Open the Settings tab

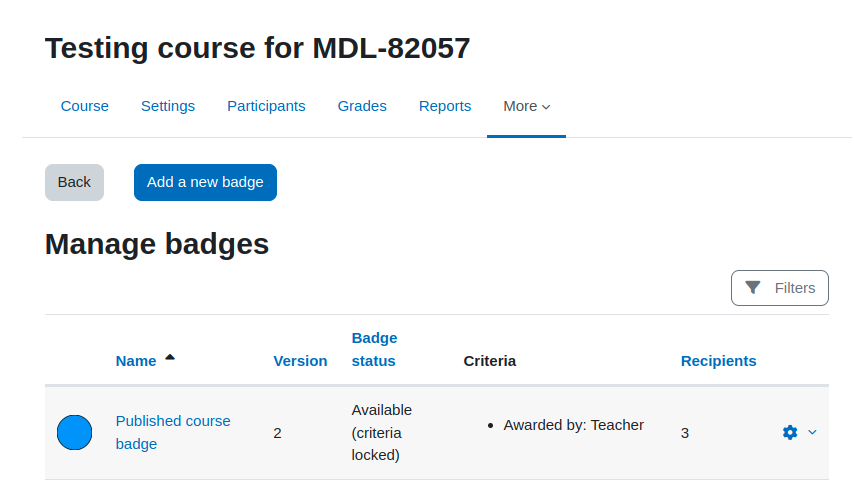(x=168, y=106)
